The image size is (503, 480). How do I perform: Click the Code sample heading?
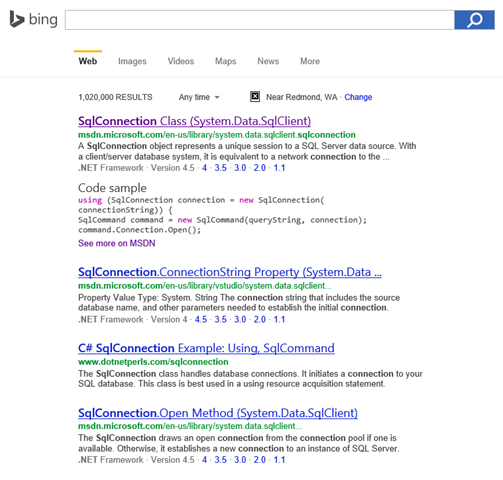click(112, 188)
